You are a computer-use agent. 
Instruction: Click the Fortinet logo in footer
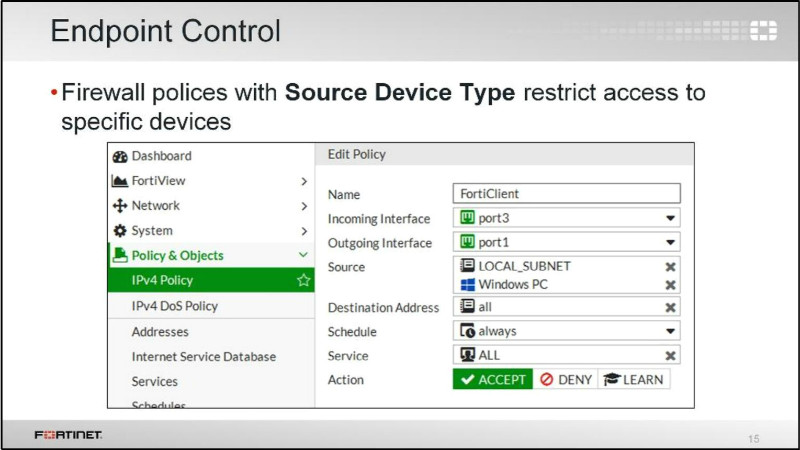68,435
